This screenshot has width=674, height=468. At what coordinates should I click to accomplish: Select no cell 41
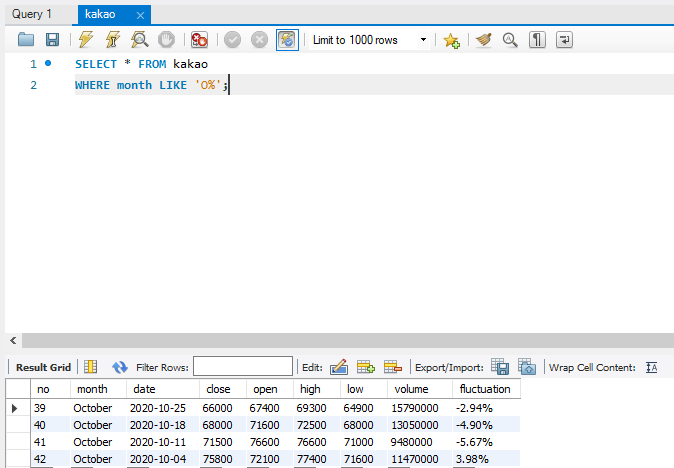(x=50, y=442)
